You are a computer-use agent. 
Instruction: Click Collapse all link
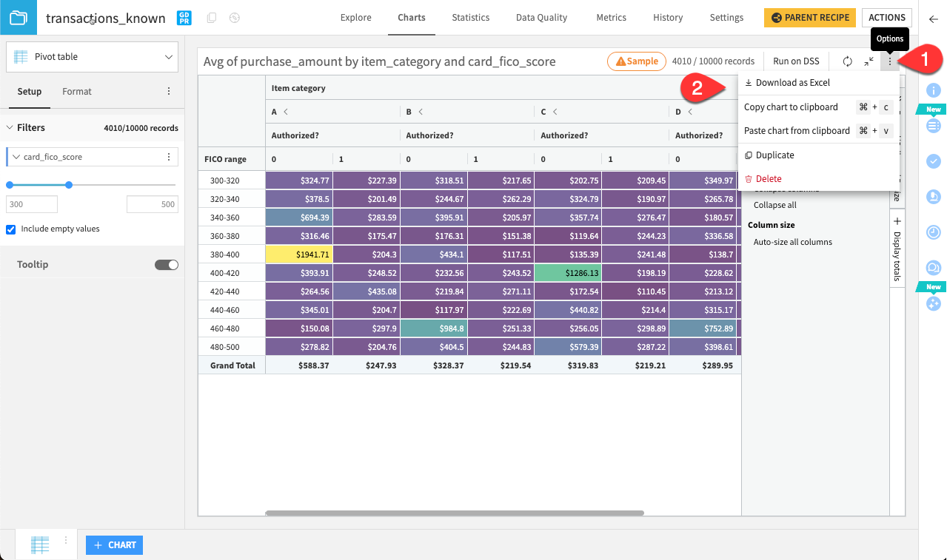pyautogui.click(x=775, y=205)
